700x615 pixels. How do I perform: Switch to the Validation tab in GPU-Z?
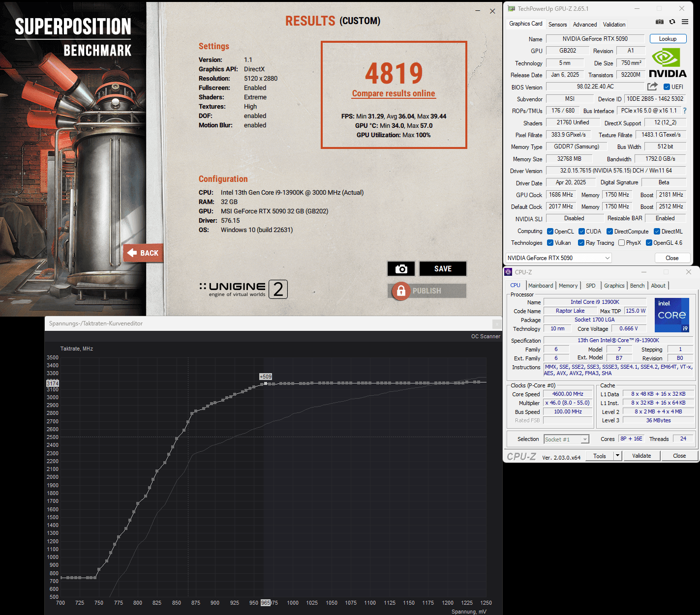point(614,25)
